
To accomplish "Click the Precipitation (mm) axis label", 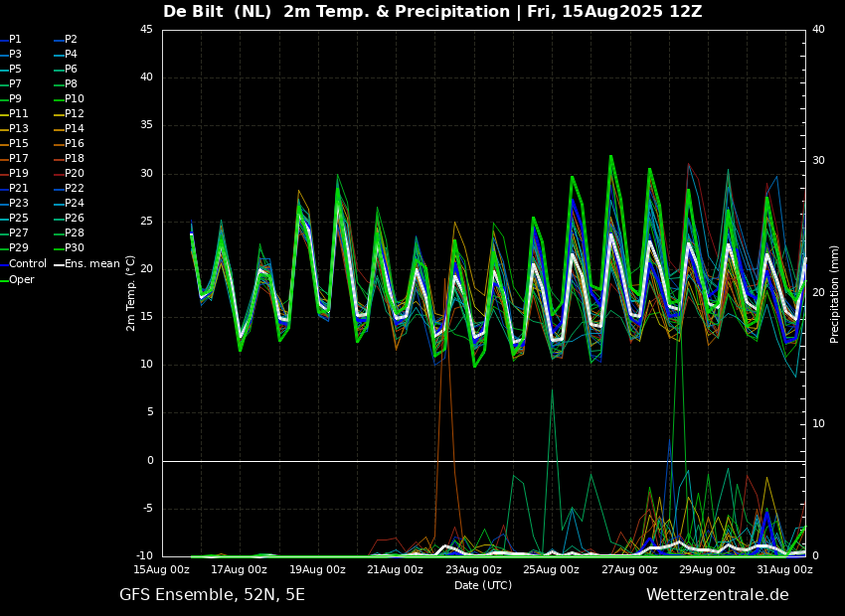I will [x=835, y=293].
